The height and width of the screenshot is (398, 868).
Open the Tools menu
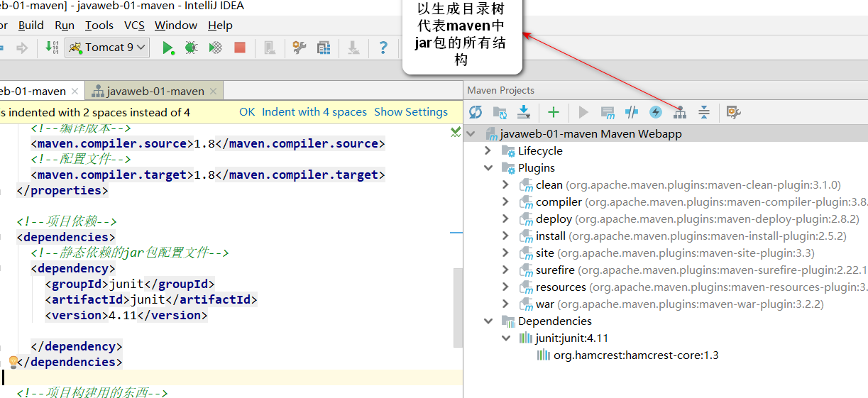click(x=99, y=25)
